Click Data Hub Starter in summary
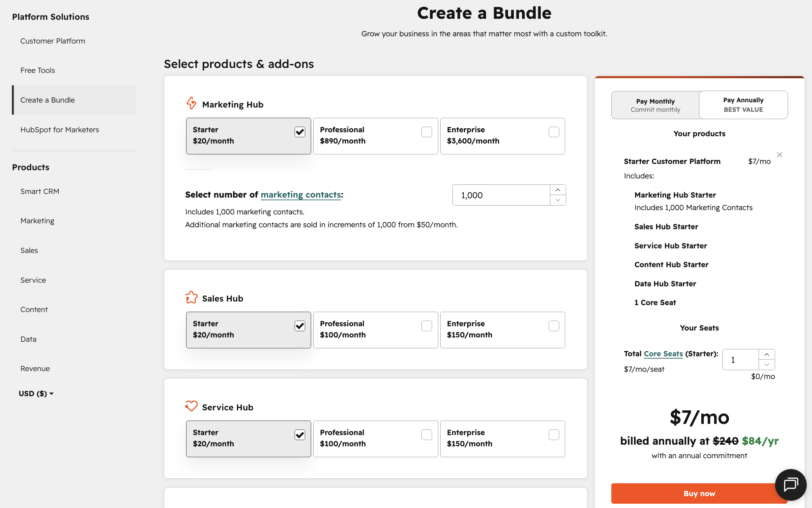The width and height of the screenshot is (812, 508). tap(665, 284)
